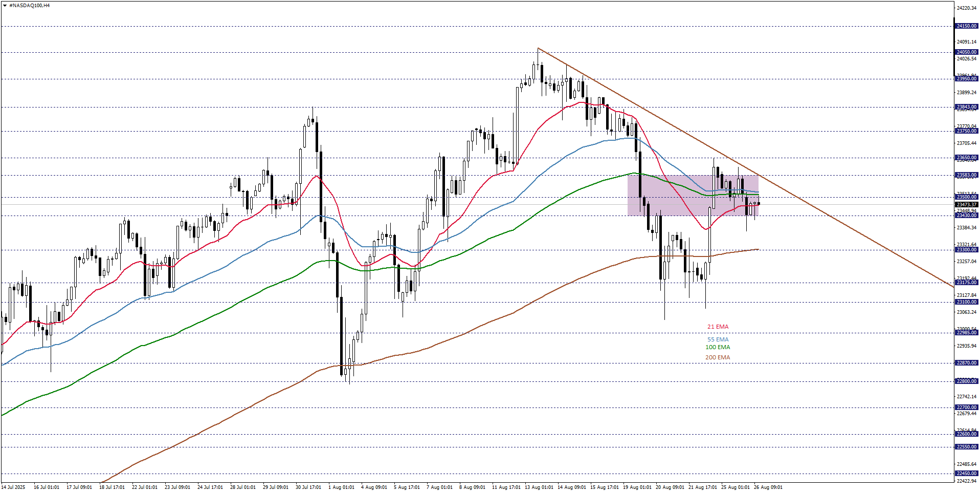Click the 7 Aug 01:01 time label
Image resolution: width=980 pixels, height=493 pixels.
click(x=439, y=487)
